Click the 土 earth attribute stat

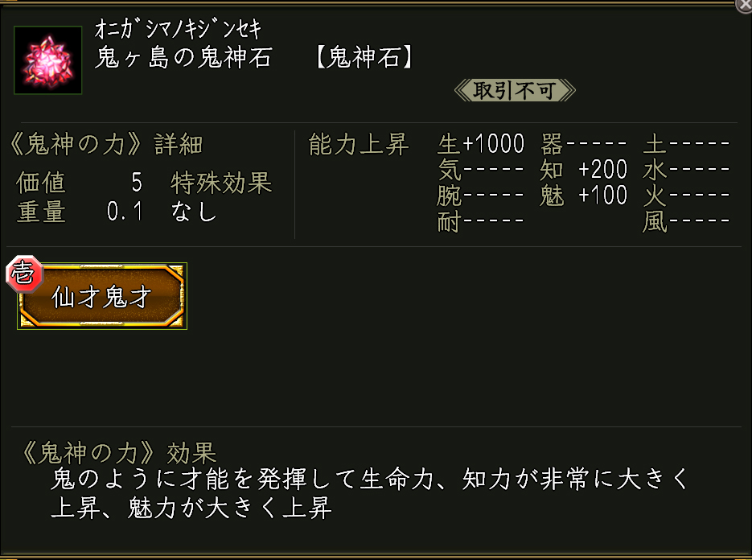coord(686,145)
